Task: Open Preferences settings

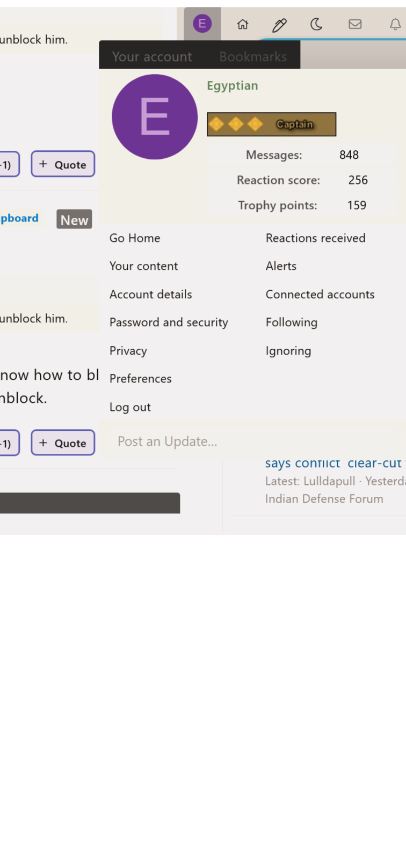Action: click(141, 379)
